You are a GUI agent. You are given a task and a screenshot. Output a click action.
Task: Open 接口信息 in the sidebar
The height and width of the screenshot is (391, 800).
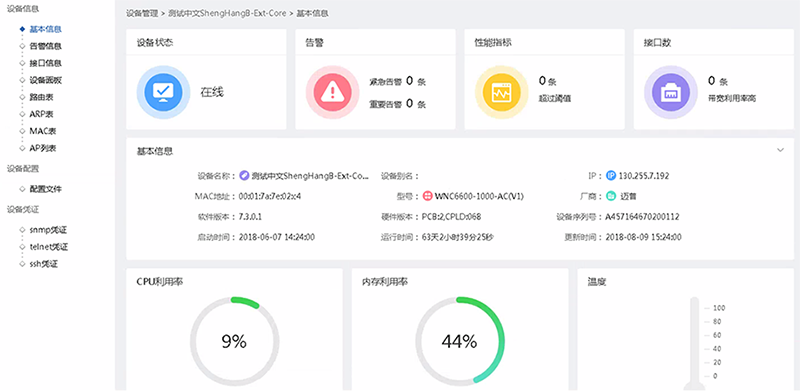[x=46, y=63]
